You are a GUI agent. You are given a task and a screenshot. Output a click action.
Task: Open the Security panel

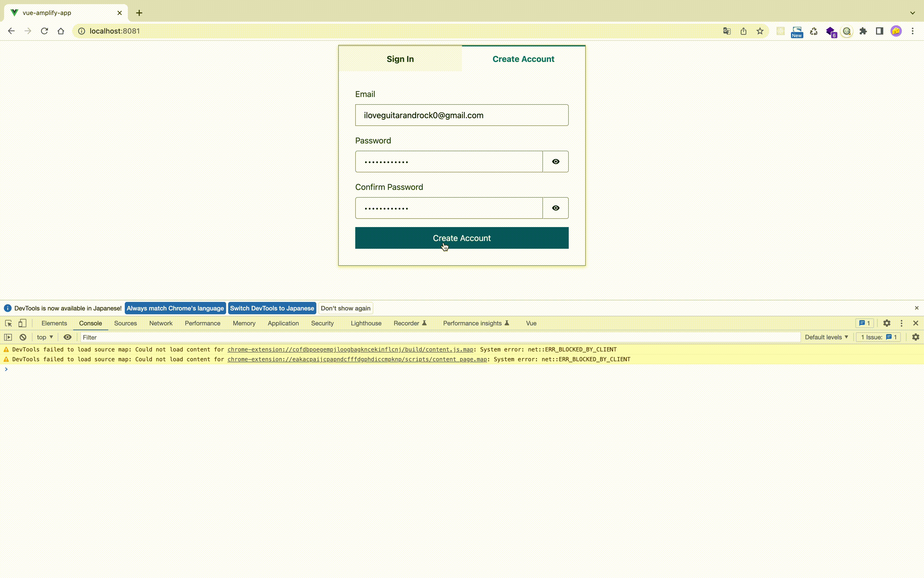coord(322,323)
